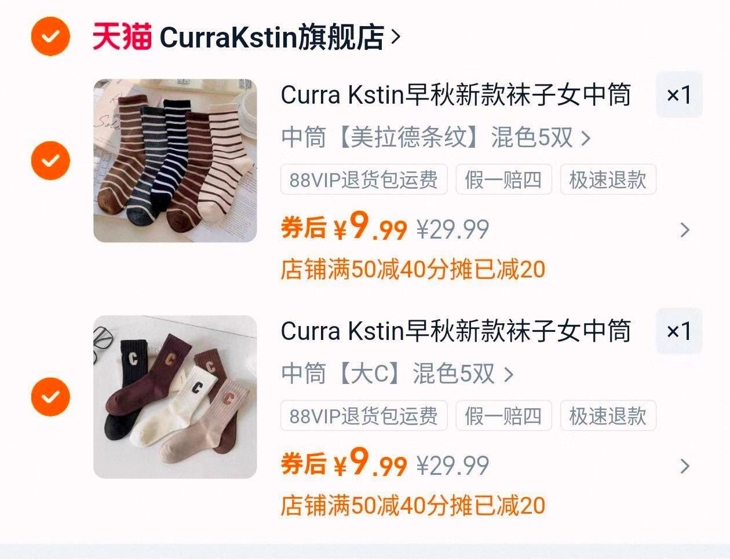Change quantity ×1 of big C socks
Image resolution: width=730 pixels, height=560 pixels.
tap(679, 331)
